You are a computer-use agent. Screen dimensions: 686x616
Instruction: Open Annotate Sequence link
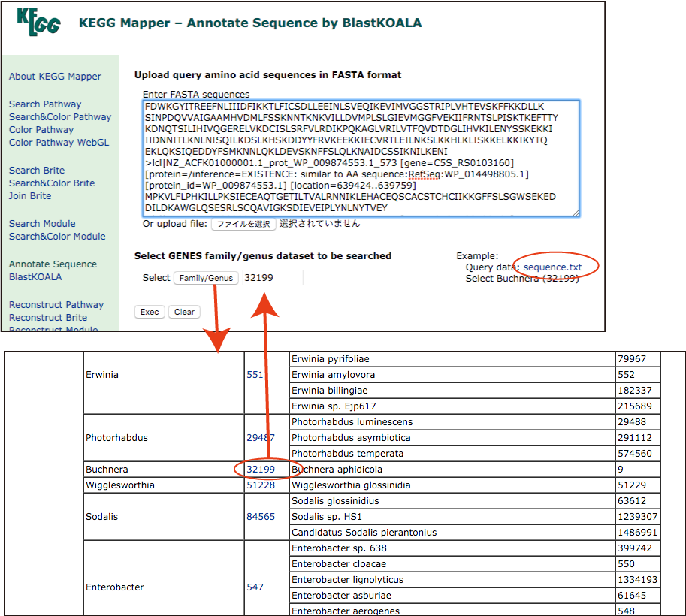point(53,264)
